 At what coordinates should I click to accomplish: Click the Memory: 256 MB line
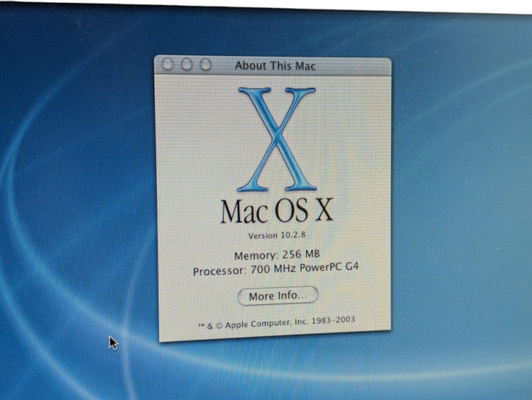[x=277, y=255]
